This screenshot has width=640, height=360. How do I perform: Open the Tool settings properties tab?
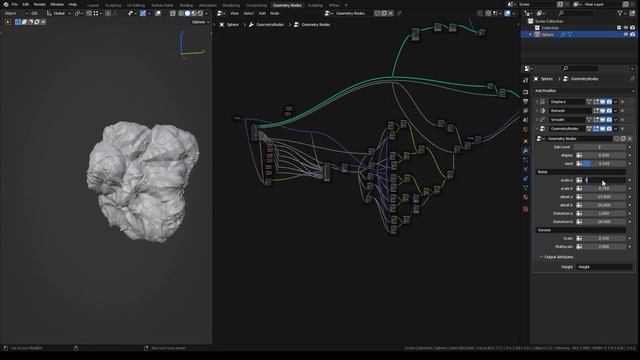[x=525, y=80]
